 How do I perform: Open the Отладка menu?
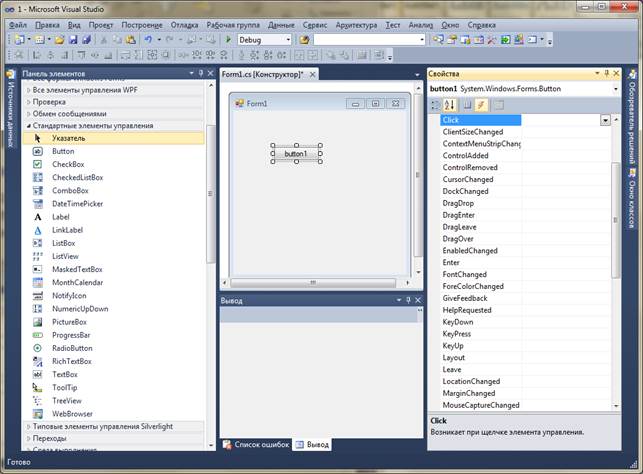[184, 23]
